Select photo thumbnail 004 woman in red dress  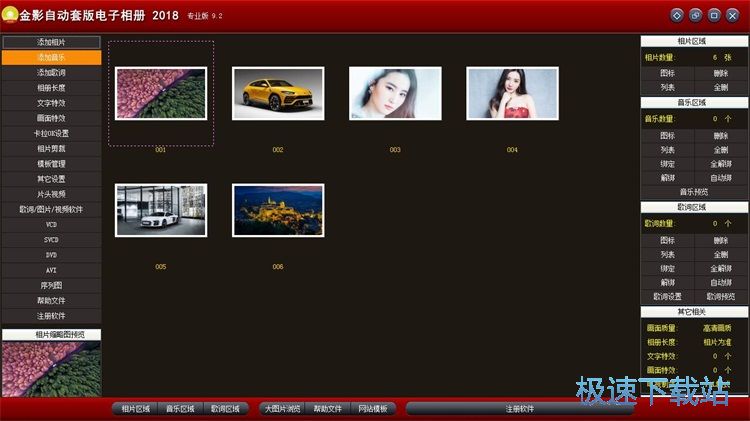point(512,93)
